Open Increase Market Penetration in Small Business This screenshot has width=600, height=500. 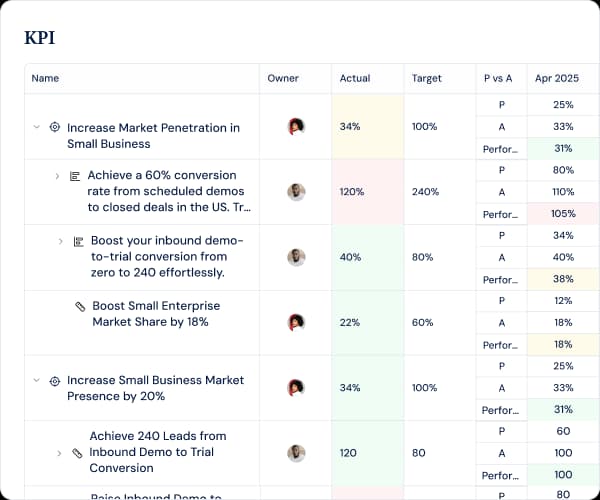[153, 136]
